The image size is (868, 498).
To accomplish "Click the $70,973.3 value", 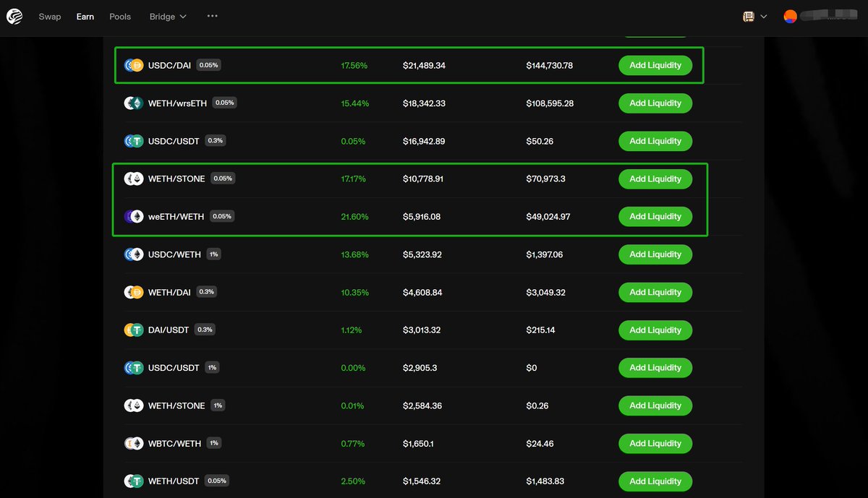I will point(546,179).
